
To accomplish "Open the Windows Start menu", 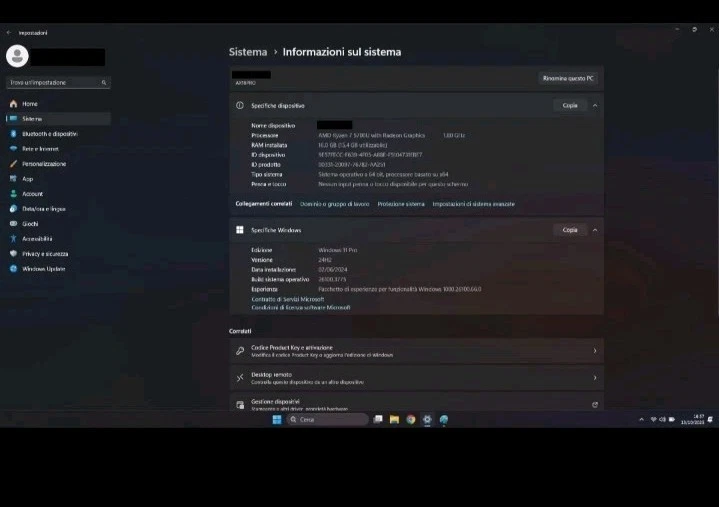I will click(x=277, y=419).
